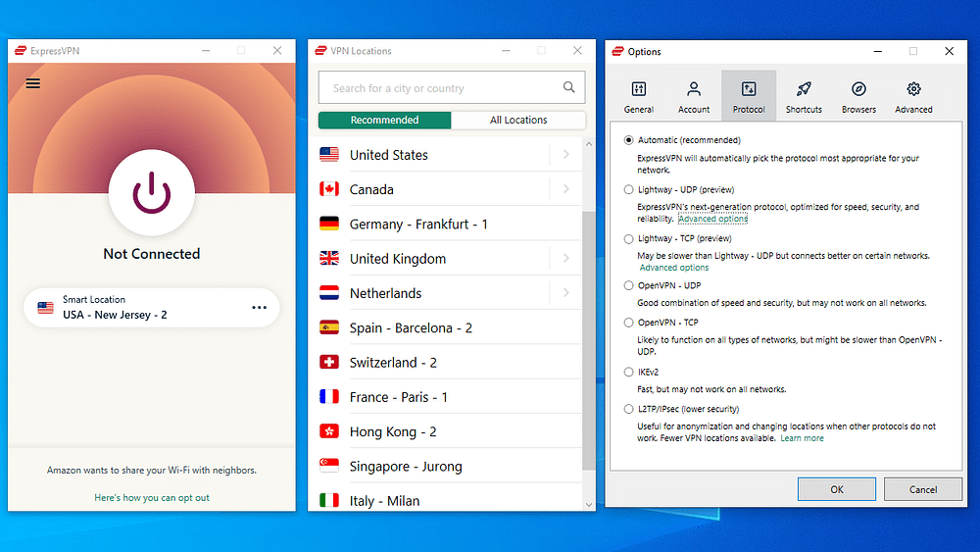
Task: Click the France flag icon
Action: pos(329,396)
